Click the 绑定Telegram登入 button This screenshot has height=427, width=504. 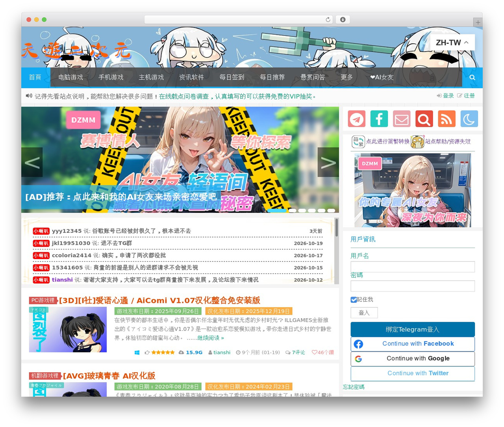coord(413,329)
